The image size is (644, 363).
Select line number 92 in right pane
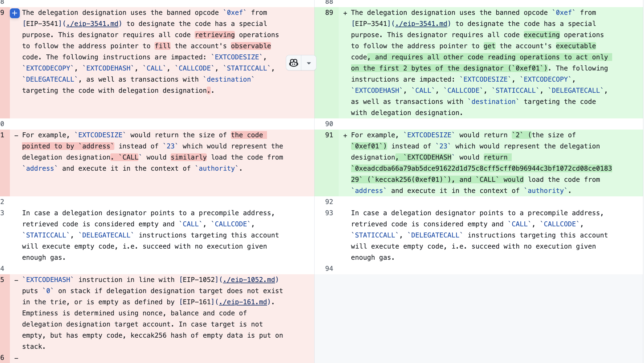click(329, 202)
